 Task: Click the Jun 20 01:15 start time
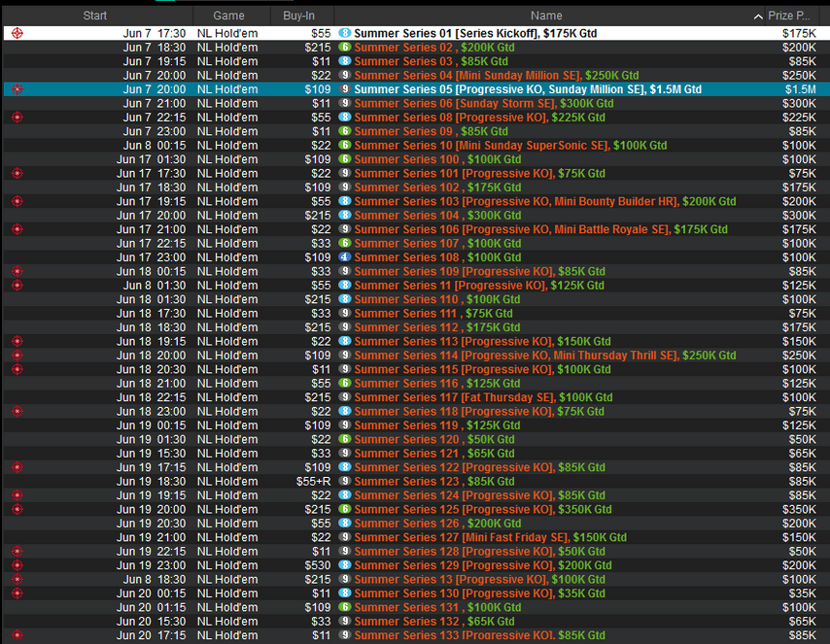[152, 607]
